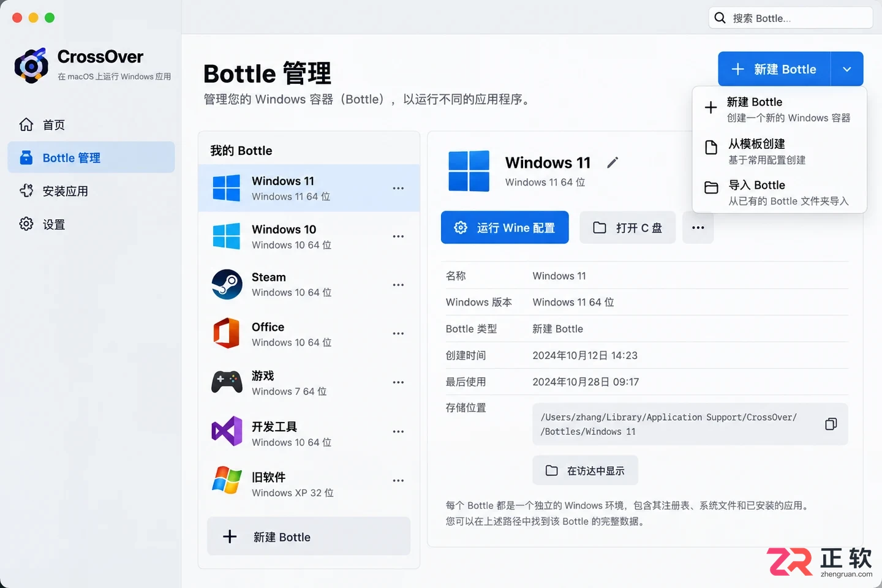Select the Windows 10 bottle in list
Viewport: 882px width, 588px height.
(x=309, y=236)
